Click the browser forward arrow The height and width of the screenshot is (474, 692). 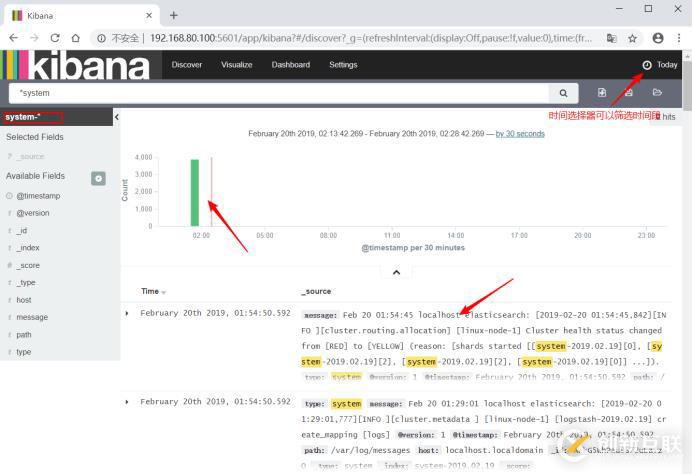coord(34,38)
